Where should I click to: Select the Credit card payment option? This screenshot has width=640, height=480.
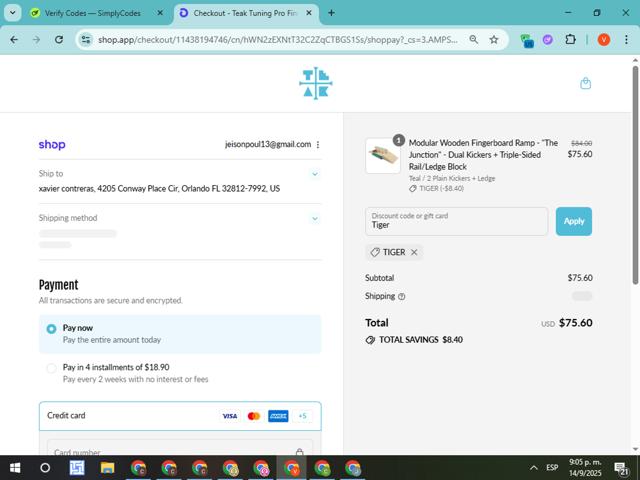180,416
